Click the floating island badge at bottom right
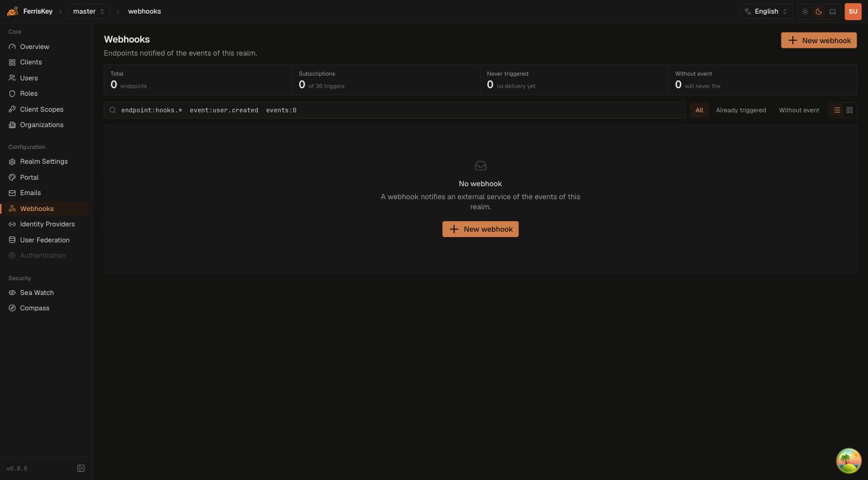Image resolution: width=868 pixels, height=480 pixels. pos(848,461)
